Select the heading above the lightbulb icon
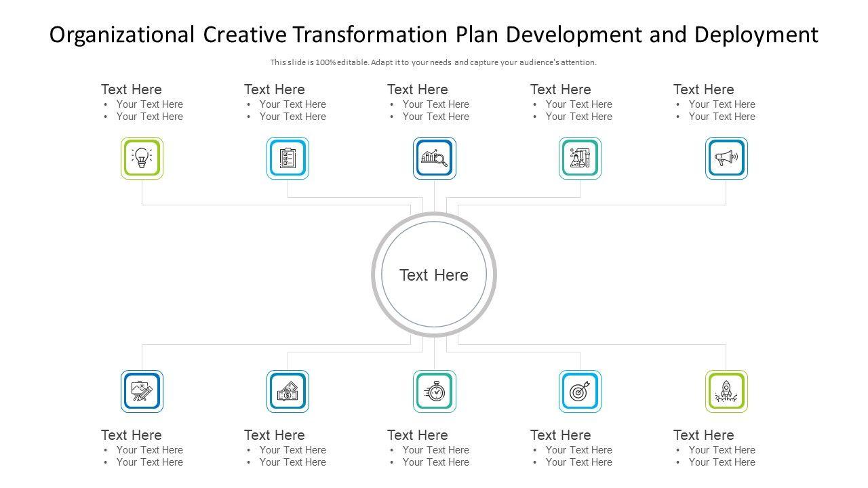The image size is (868, 488). point(132,89)
